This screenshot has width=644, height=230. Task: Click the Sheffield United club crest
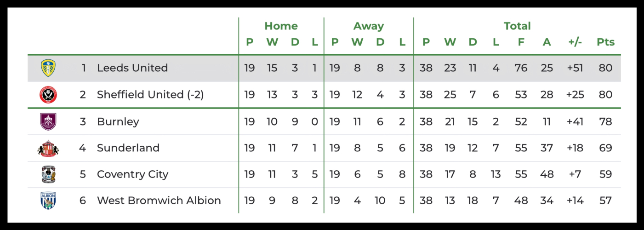click(x=48, y=95)
